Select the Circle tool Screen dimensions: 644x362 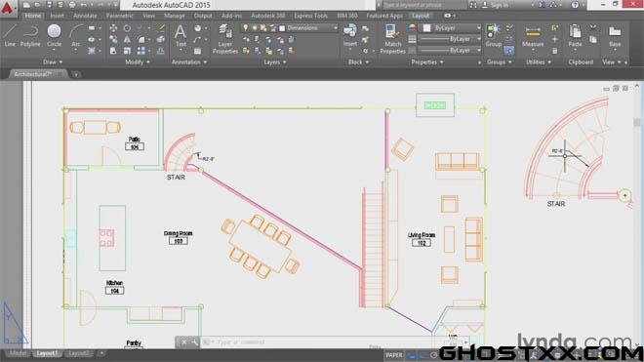click(54, 35)
